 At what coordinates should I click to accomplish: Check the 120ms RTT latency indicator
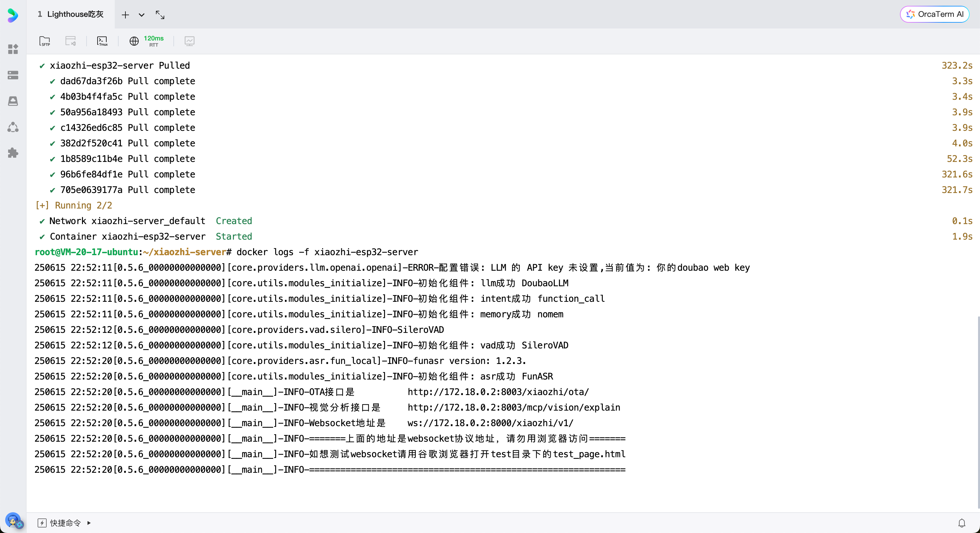[x=154, y=41]
